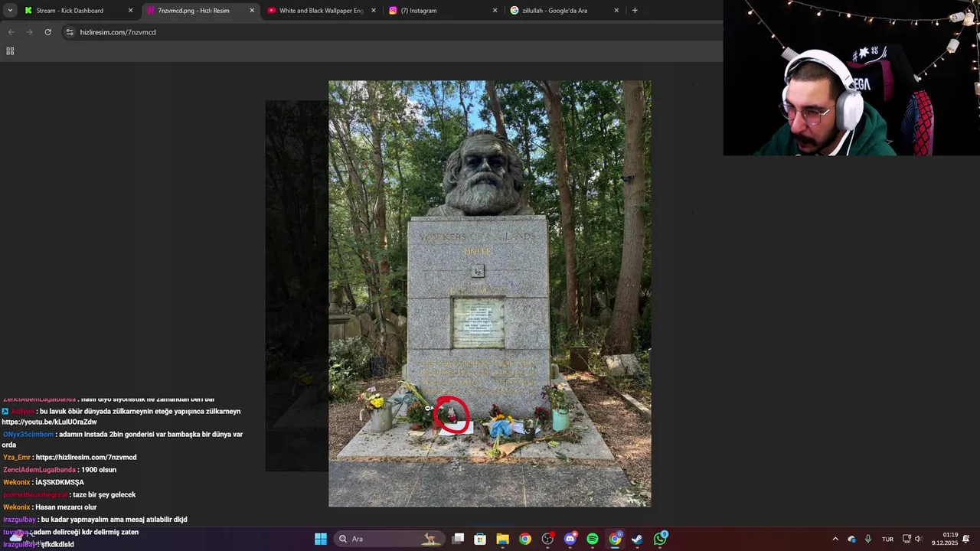Close the Stream - Kick Dashboard tab
The height and width of the screenshot is (551, 980).
pos(130,11)
